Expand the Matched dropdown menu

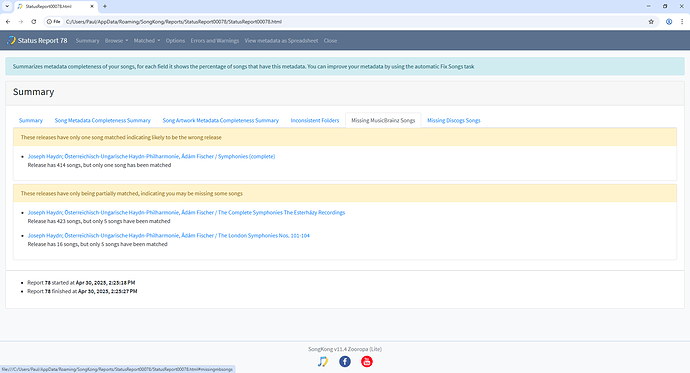[x=147, y=40]
